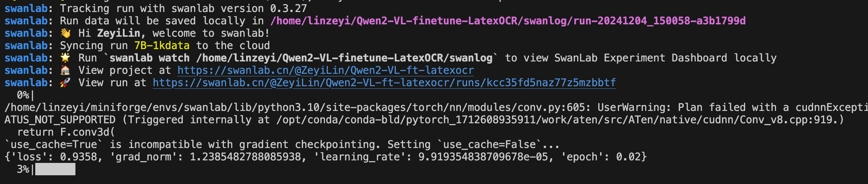Viewport: 868px width, 184px height.
Task: Click the waving hand emoji
Action: pyautogui.click(x=66, y=33)
